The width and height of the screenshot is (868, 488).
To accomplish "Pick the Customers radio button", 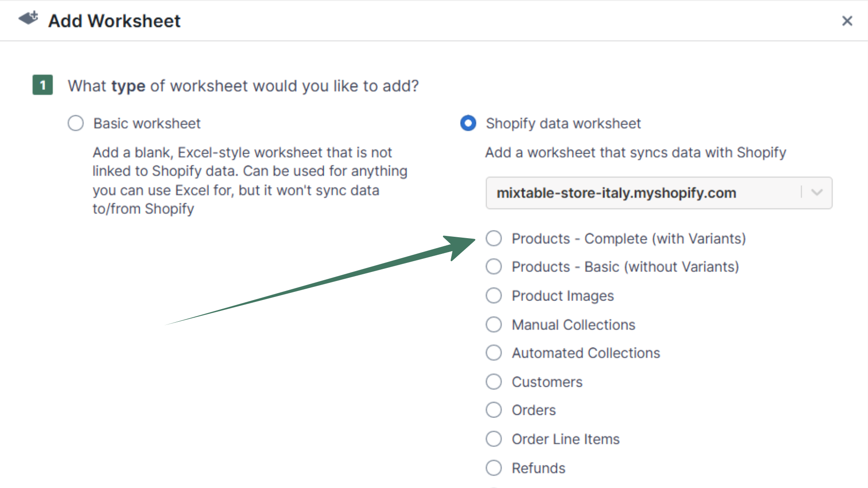I will coord(494,382).
